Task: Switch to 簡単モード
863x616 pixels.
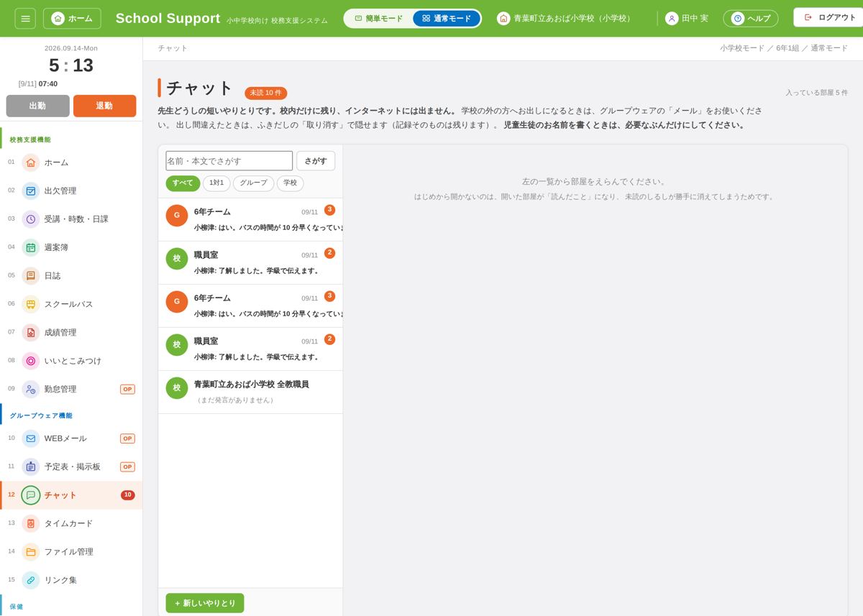Action: click(379, 19)
